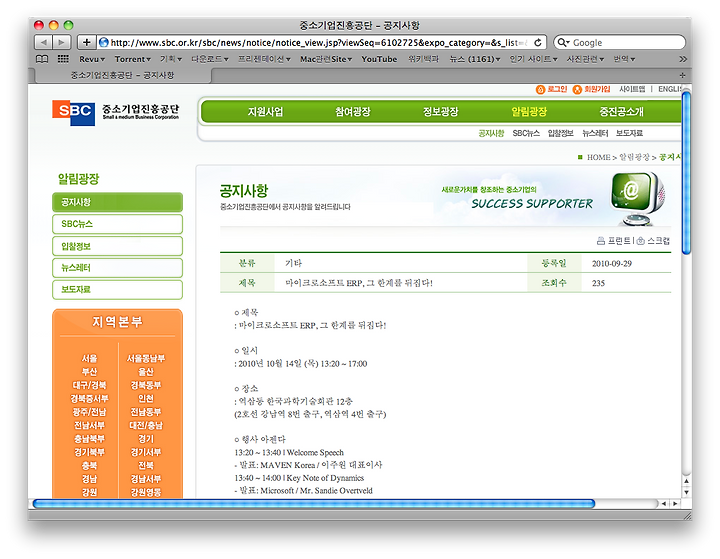Image resolution: width=720 pixels, height=559 pixels.
Task: Select 울산 regional office
Action: (146, 372)
